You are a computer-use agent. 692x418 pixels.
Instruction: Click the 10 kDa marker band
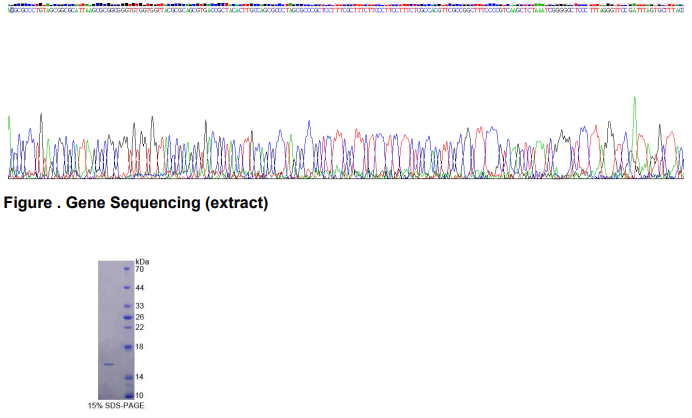[126, 395]
